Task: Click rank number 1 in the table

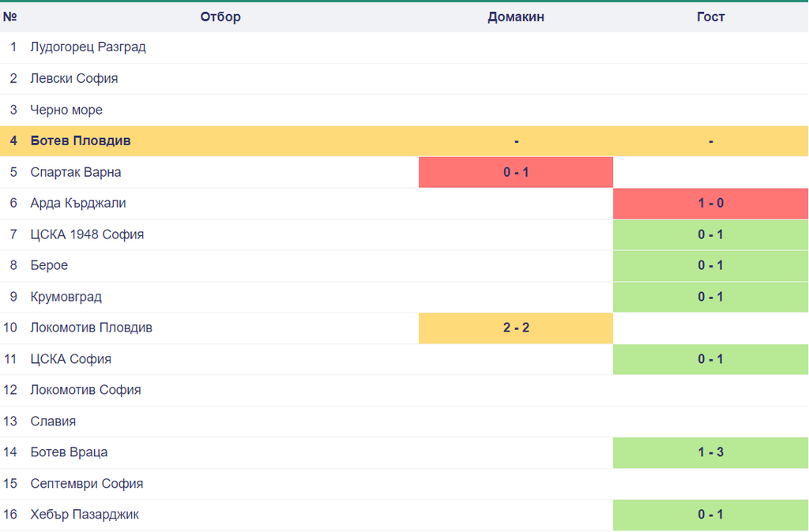Action: pyautogui.click(x=13, y=47)
